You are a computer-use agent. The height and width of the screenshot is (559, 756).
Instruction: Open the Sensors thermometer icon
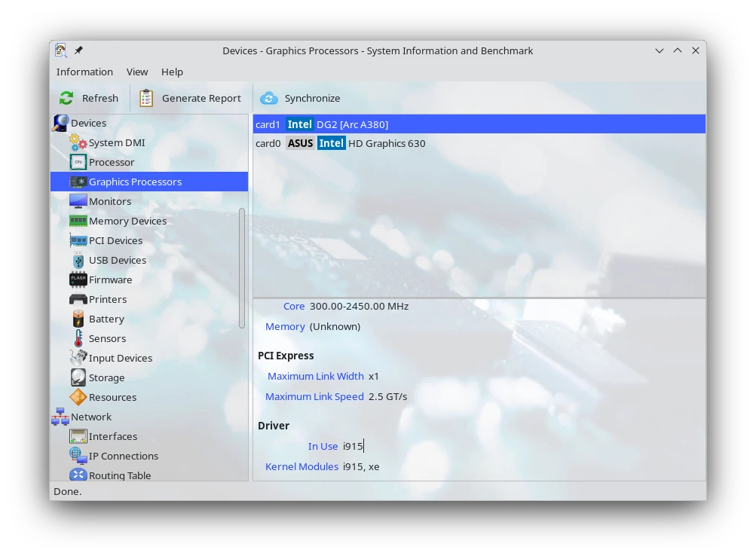[78, 338]
